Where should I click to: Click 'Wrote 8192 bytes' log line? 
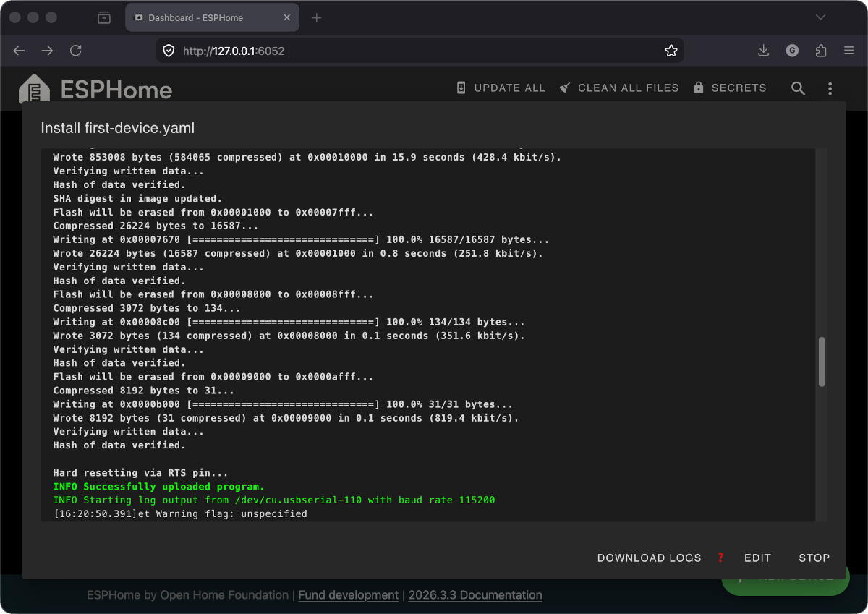point(286,418)
